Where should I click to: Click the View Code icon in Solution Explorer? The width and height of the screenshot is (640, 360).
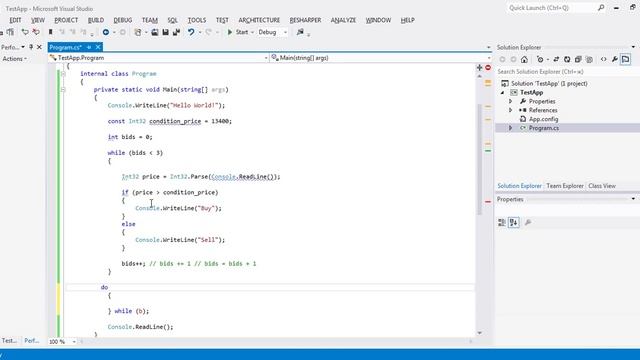[x=603, y=59]
